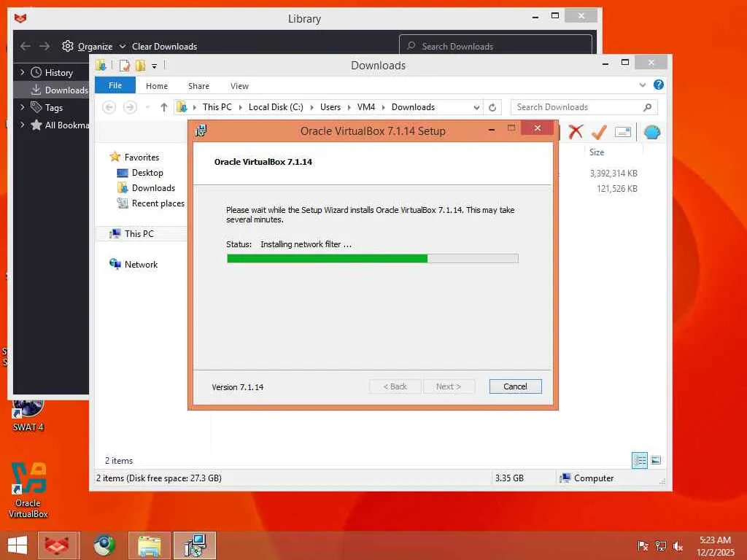Open the Recent locations dropdown arrow
Viewport: 747px width, 560px height.
point(147,108)
